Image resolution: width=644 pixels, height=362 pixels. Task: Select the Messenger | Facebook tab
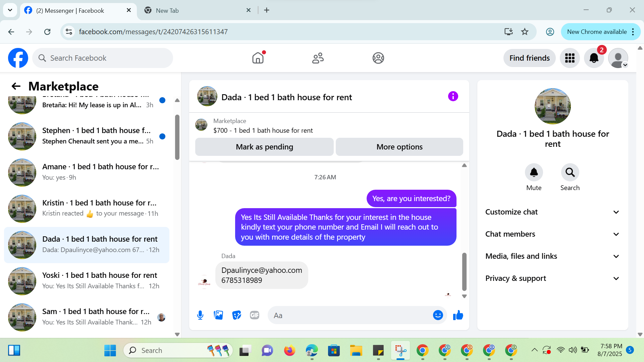tap(78, 10)
